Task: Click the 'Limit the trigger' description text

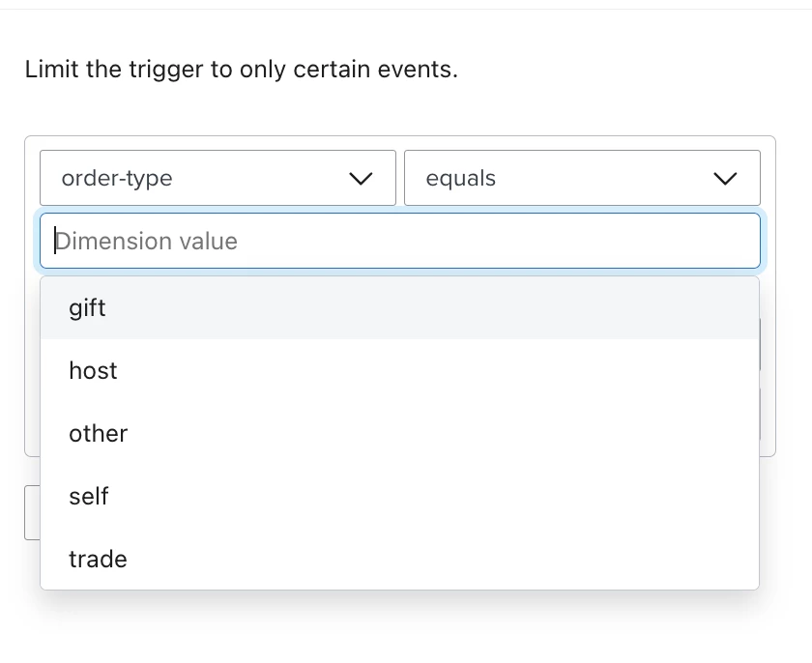Action: click(242, 70)
